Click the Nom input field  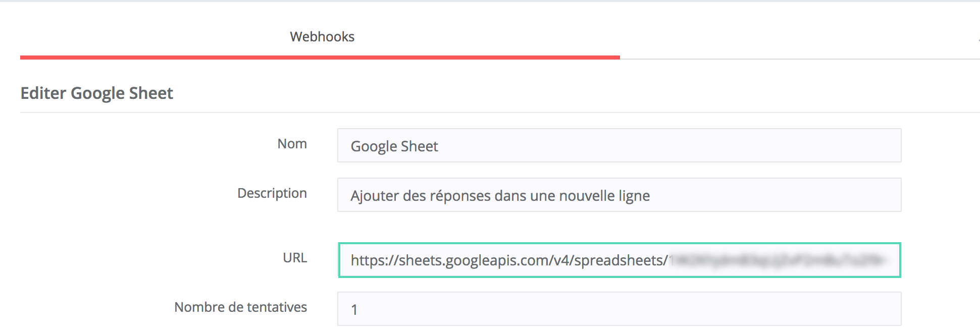click(619, 146)
